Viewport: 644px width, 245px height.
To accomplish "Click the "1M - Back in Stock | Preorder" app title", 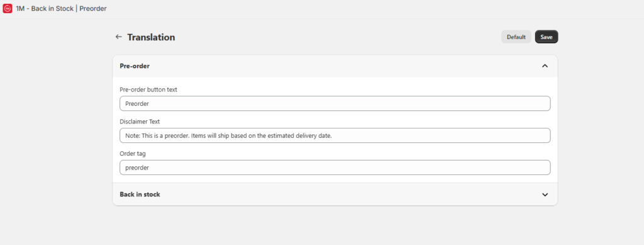I will click(x=61, y=8).
